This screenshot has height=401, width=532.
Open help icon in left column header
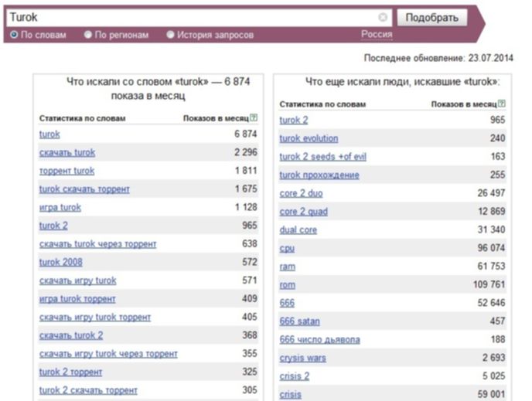[x=254, y=117]
